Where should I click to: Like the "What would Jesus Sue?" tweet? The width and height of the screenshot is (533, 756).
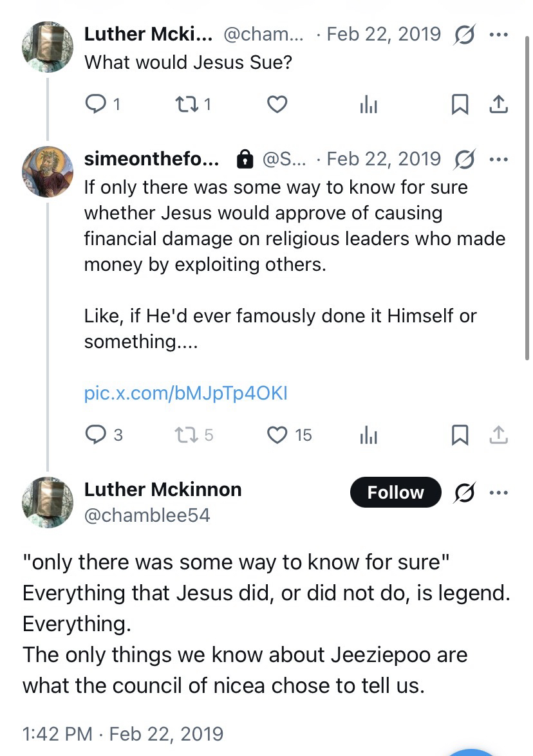point(277,104)
